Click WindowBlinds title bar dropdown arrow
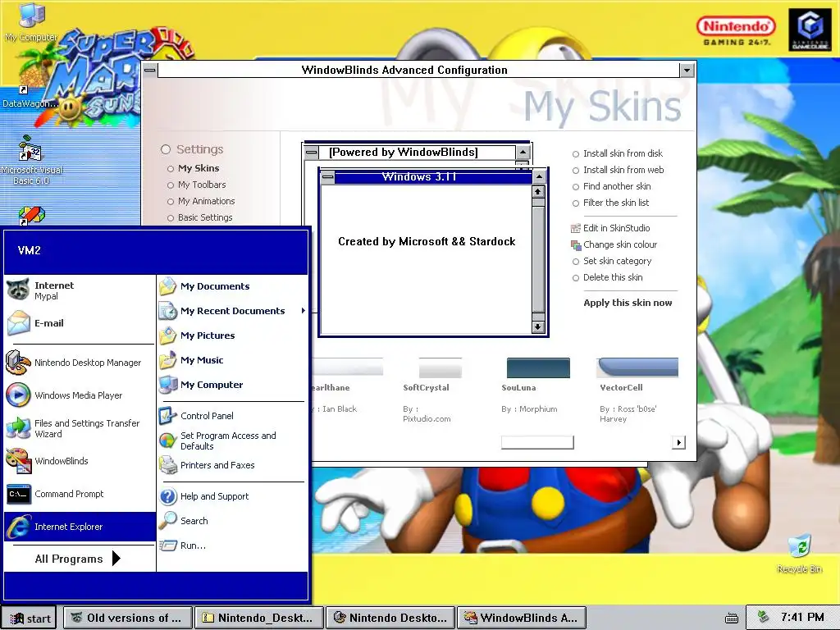Viewport: 840px width, 630px height. click(x=687, y=71)
